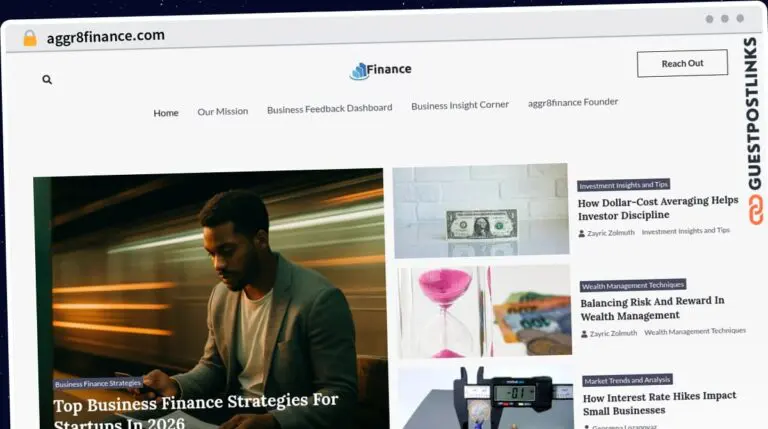
Task: Click Wealth Management Techniques category badge
Action: point(633,286)
